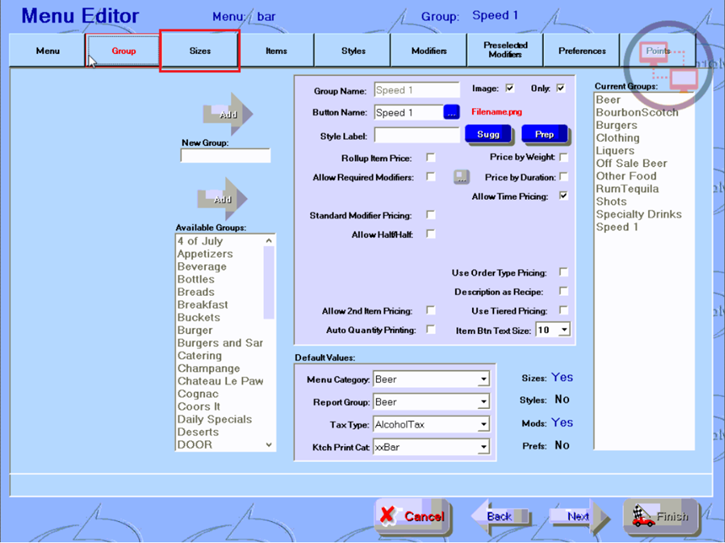Select 'Specialty Drinks' in Current Groups
The width and height of the screenshot is (725, 543).
pos(644,214)
